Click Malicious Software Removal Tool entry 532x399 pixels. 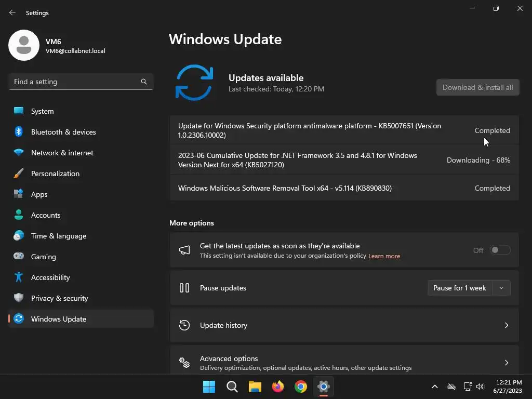[x=344, y=188]
